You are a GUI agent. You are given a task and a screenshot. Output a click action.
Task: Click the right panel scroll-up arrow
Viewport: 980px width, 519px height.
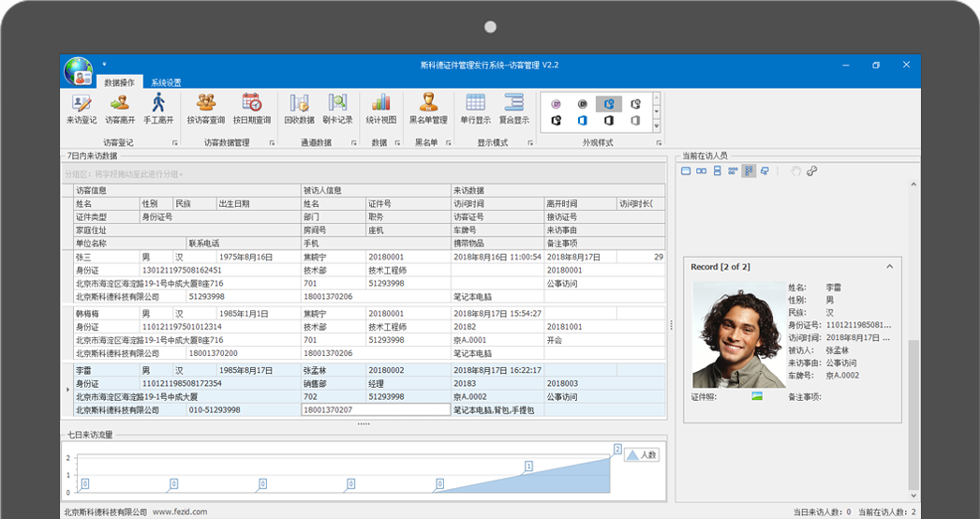coord(913,185)
